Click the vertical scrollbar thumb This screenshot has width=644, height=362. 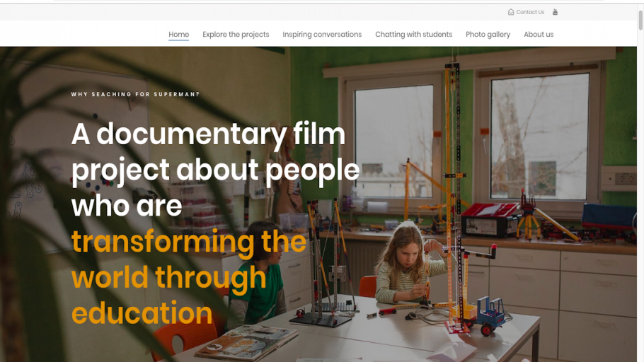click(640, 20)
